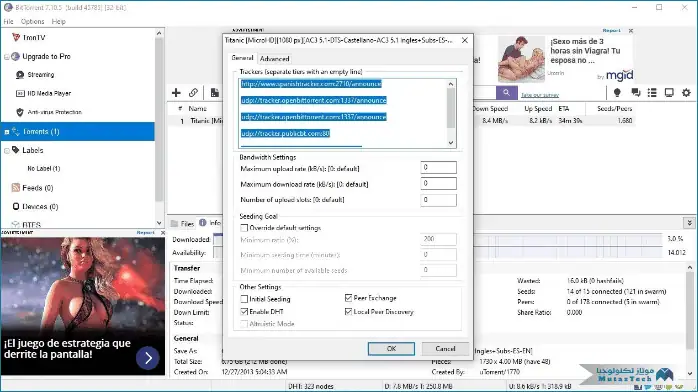Screen dimensions: 698x392
Task: Click the Name column header
Action: (197, 109)
